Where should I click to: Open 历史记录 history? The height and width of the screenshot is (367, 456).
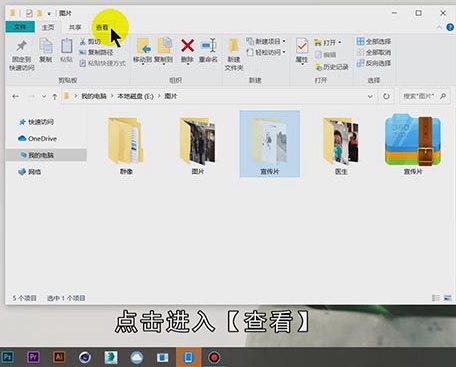pyautogui.click(x=332, y=67)
